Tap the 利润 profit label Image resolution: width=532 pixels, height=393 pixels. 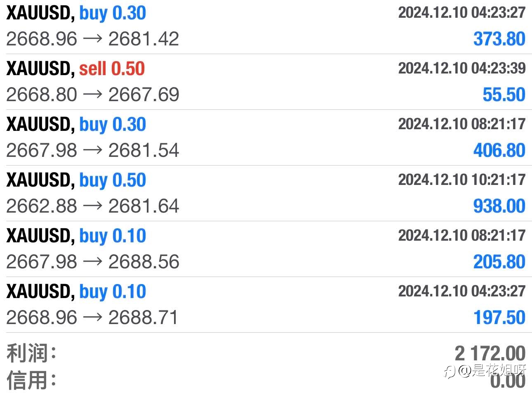point(31,353)
